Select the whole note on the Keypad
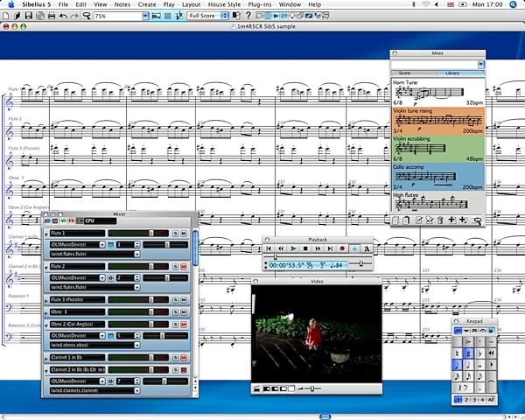Image resolution: width=525 pixels, height=420 pixels. click(x=479, y=365)
